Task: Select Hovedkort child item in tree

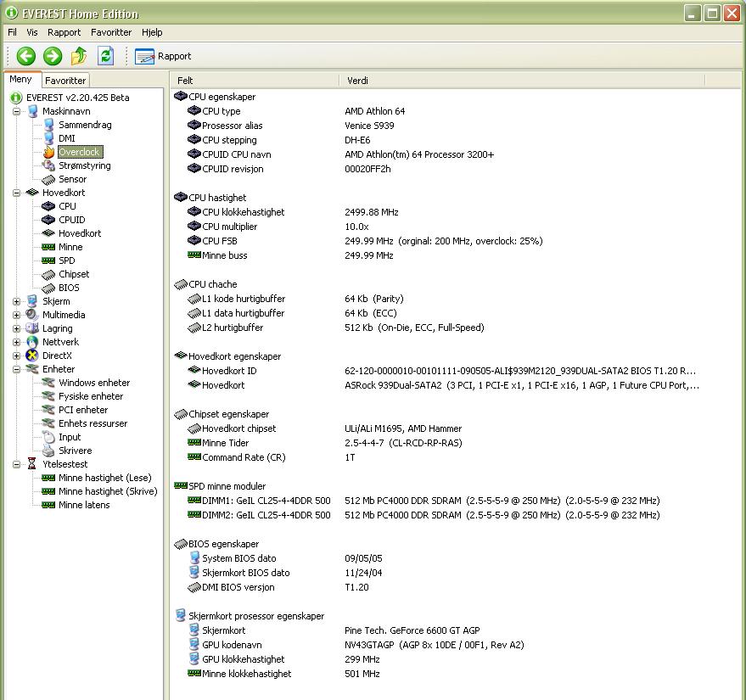Action: pos(80,233)
